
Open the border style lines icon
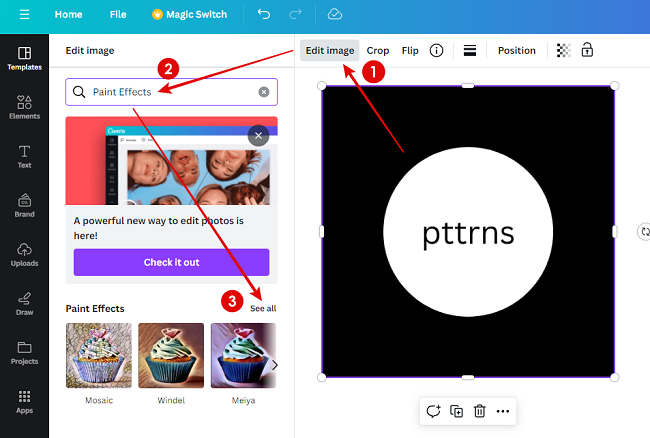[x=470, y=51]
